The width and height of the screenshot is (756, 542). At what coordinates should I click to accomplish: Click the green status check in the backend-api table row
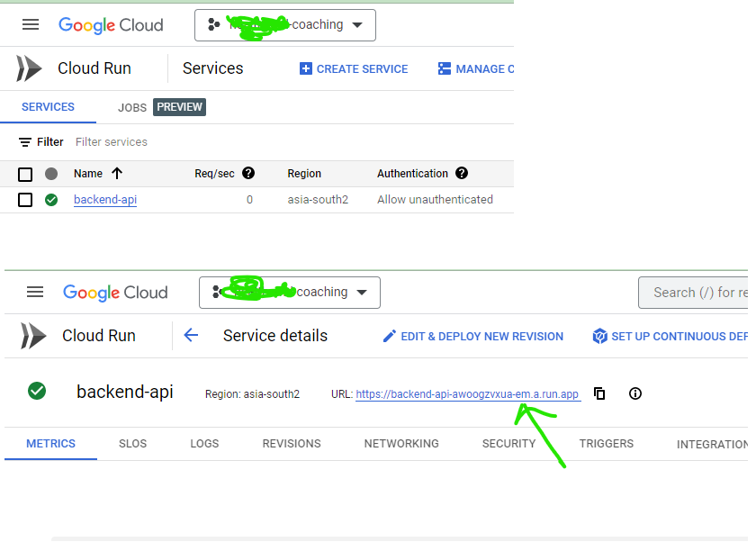(x=51, y=200)
